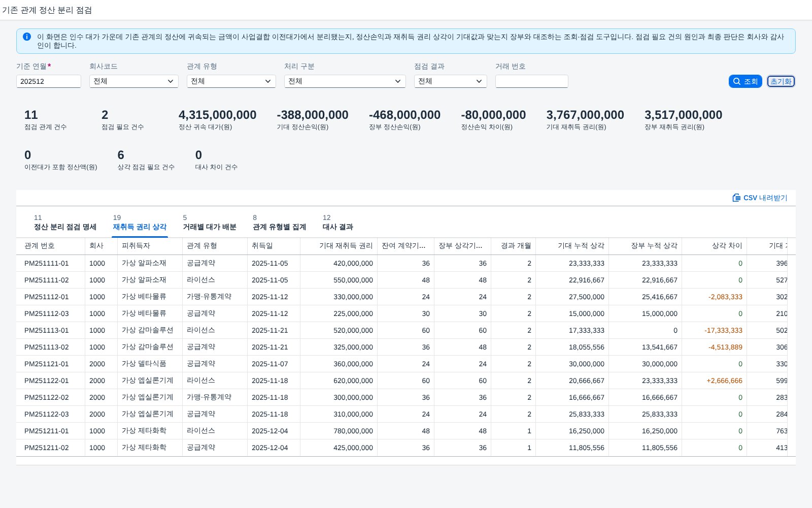This screenshot has height=508, width=812.
Task: Click the 장부 누적 상각 column header
Action: 646,246
